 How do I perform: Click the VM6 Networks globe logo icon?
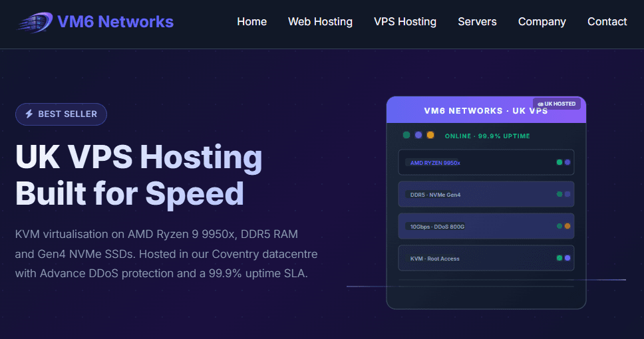coord(35,22)
